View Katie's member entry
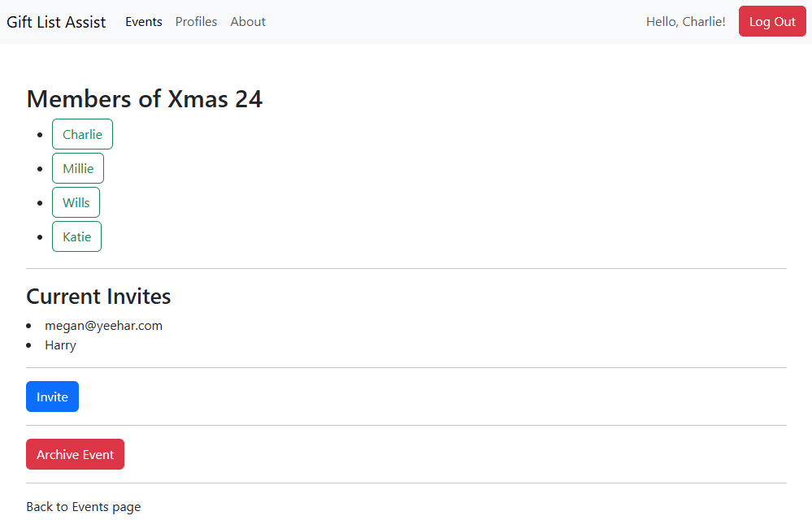 76,236
